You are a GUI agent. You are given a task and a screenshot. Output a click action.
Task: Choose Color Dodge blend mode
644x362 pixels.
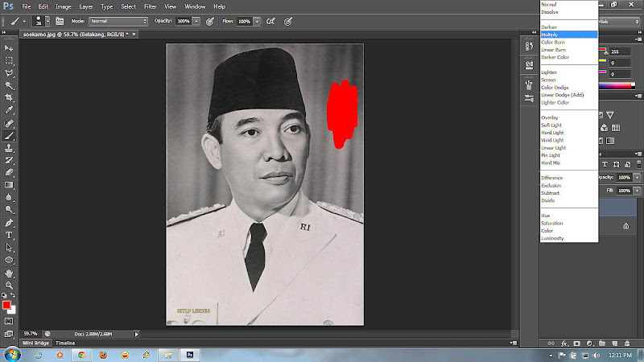(x=569, y=88)
